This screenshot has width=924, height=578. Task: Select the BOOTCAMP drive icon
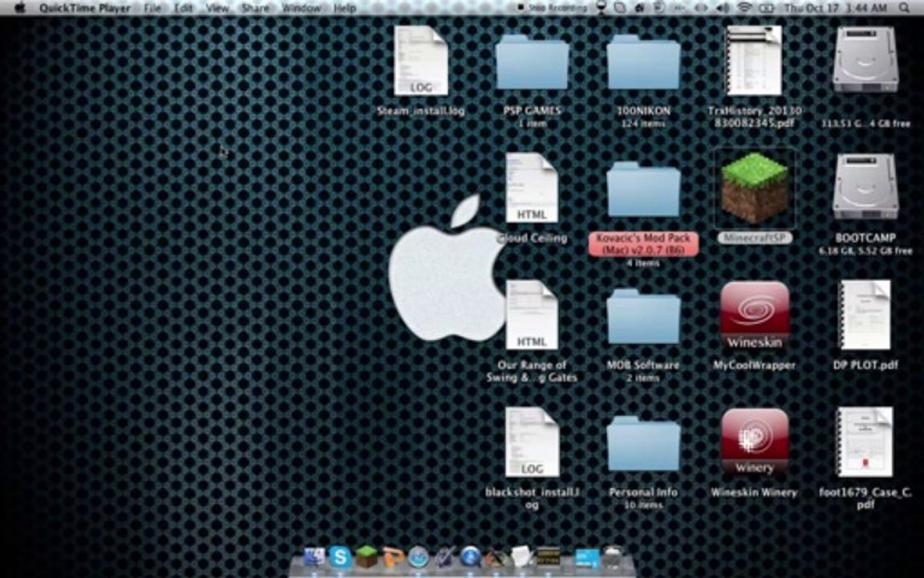(865, 188)
